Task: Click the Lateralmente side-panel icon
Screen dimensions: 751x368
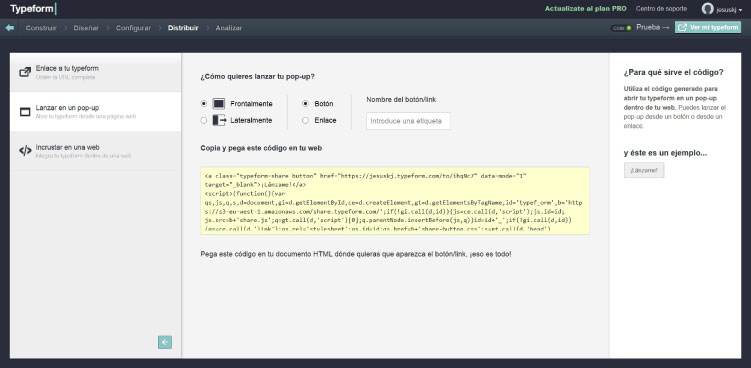Action: click(x=219, y=120)
